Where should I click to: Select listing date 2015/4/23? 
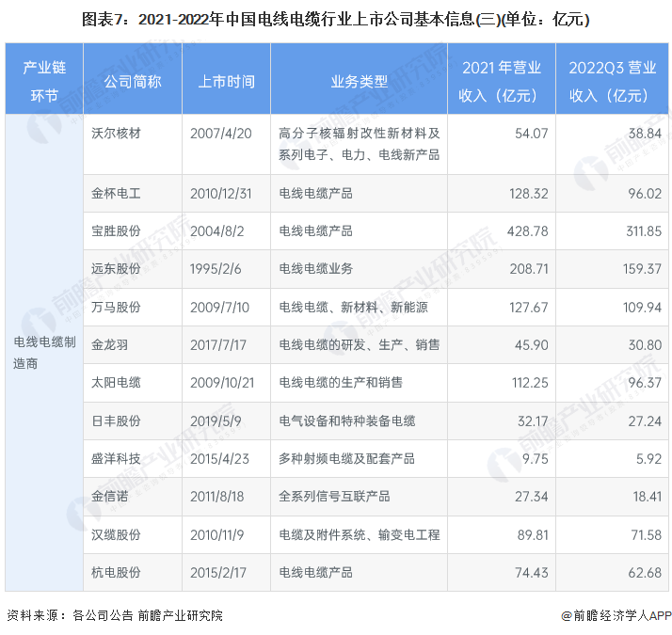click(x=219, y=459)
